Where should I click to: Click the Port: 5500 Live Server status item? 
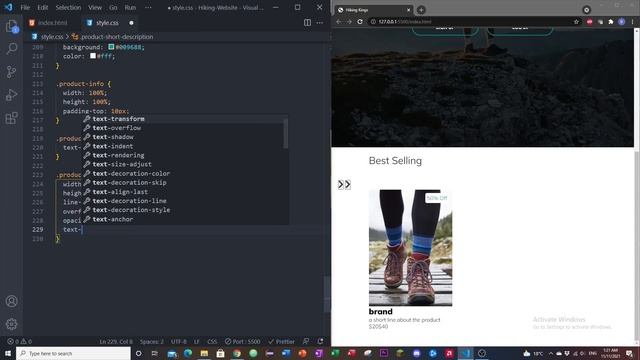point(242,341)
